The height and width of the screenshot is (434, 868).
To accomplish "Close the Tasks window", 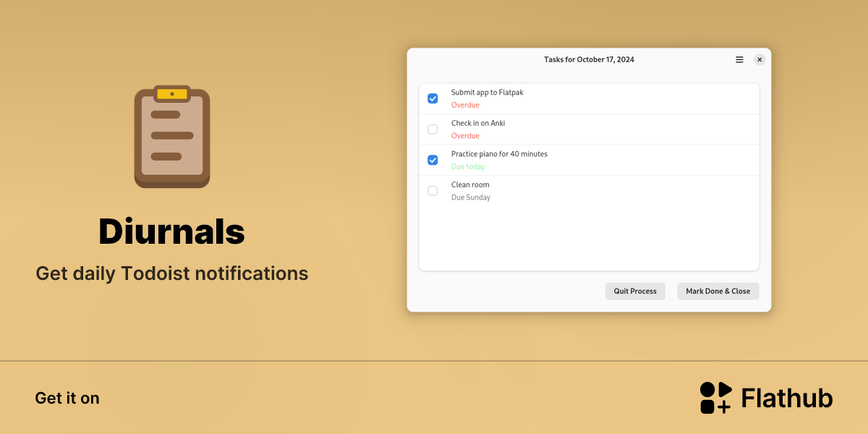I will [759, 60].
